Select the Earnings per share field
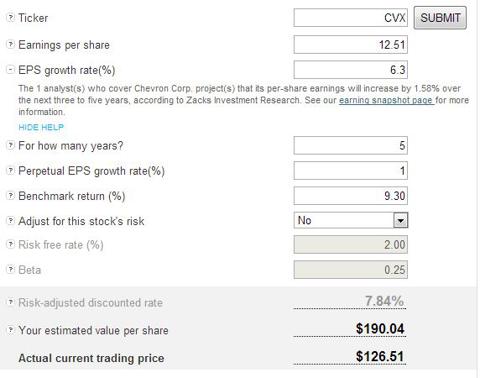The height and width of the screenshot is (378, 480). coord(351,45)
